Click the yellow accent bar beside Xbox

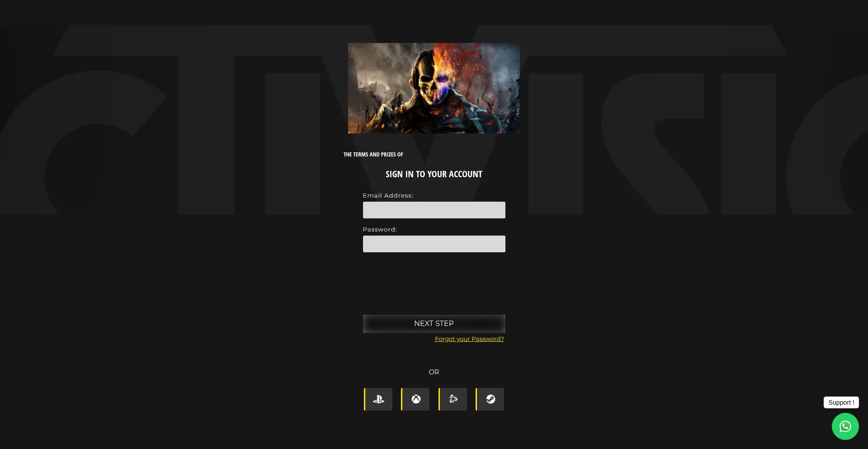pos(401,399)
